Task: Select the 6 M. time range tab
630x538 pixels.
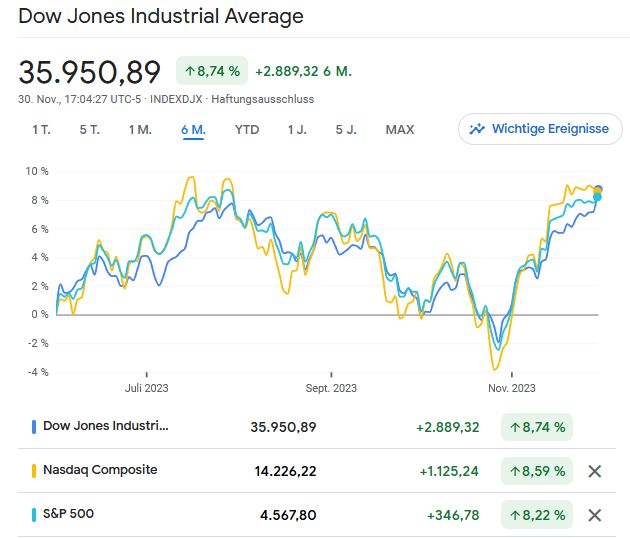Action: (x=193, y=130)
